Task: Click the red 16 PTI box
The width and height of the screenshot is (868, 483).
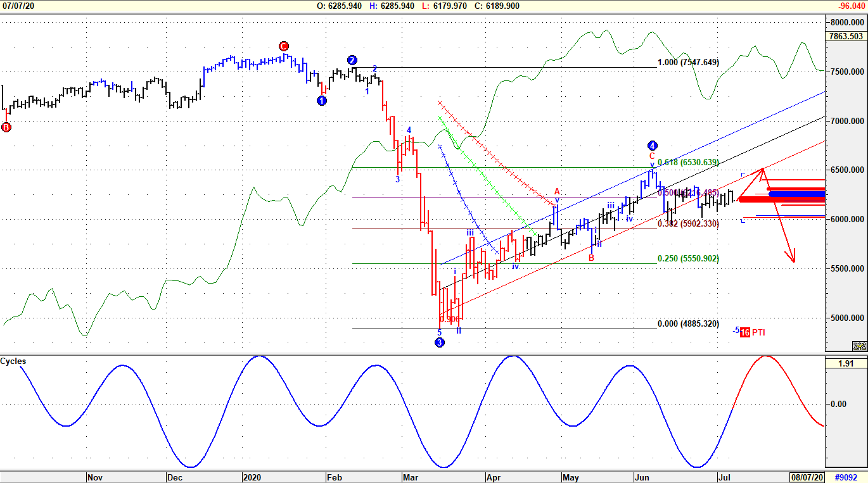Action: (x=745, y=332)
